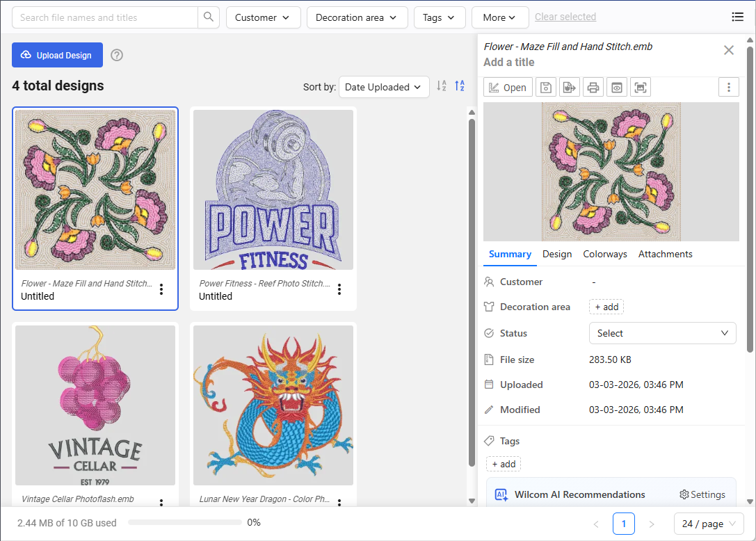This screenshot has width=756, height=541.
Task: Click the save design icon
Action: point(546,87)
